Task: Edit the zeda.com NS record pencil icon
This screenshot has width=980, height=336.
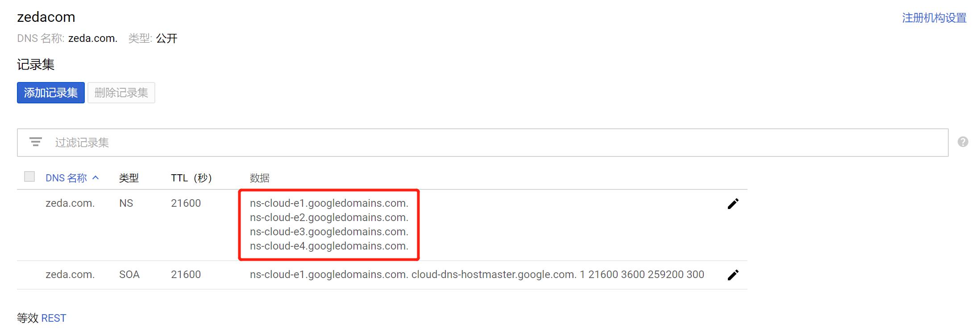Action: point(733,204)
